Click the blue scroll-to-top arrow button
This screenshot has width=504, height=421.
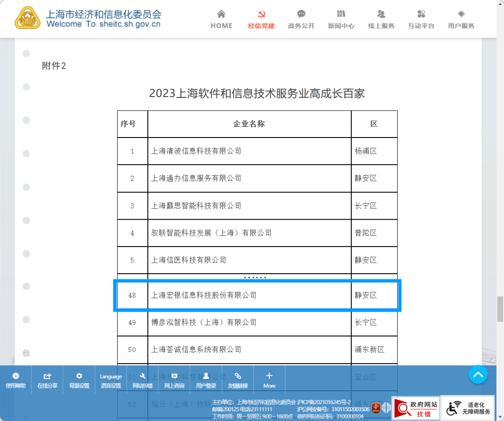click(x=478, y=374)
